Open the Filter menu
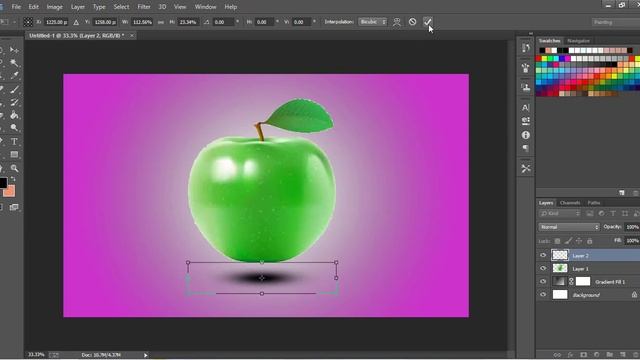This screenshot has width=640, height=360. coord(144,7)
